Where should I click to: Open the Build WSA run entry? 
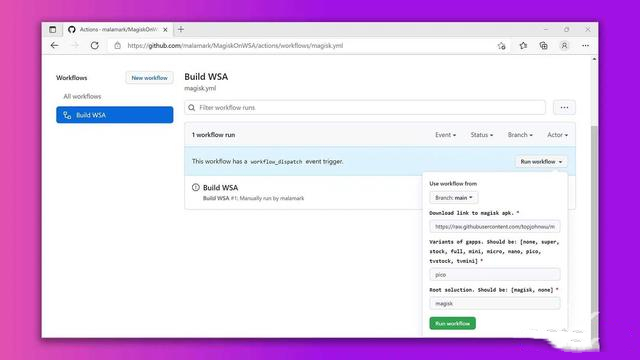(x=220, y=187)
